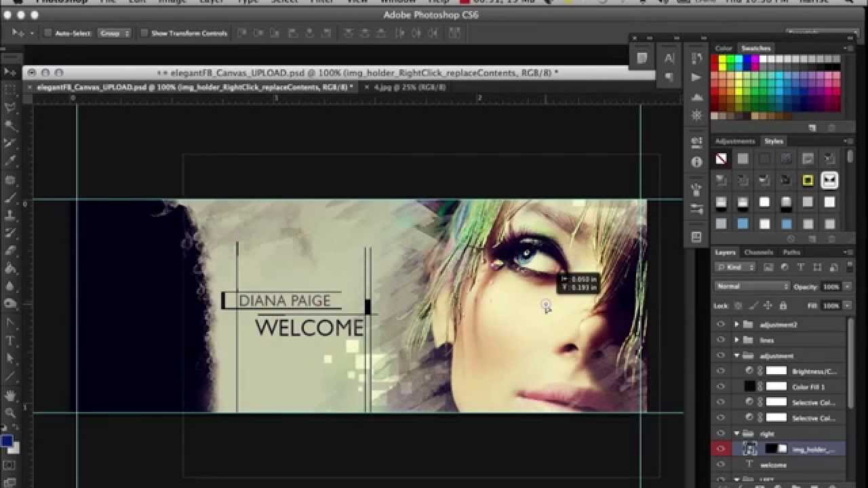
Task: Click the foreground color box
Action: 6,441
